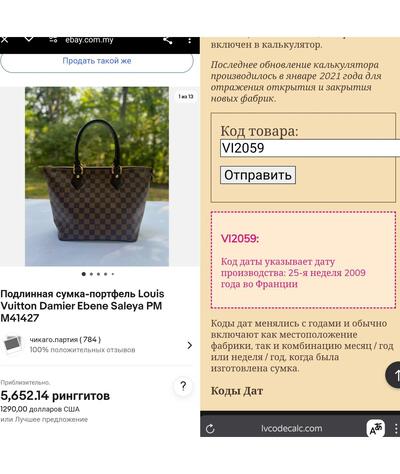The width and height of the screenshot is (400, 474).
Task: Open the seller profile thumbnail icon
Action: [13, 345]
